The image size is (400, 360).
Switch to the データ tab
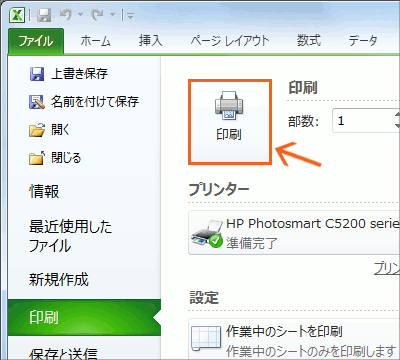(x=363, y=41)
